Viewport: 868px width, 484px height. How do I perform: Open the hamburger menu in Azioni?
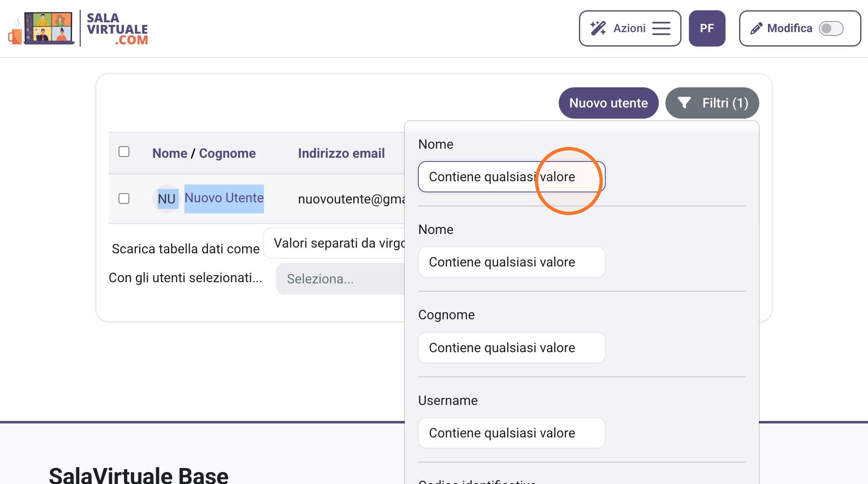(661, 28)
